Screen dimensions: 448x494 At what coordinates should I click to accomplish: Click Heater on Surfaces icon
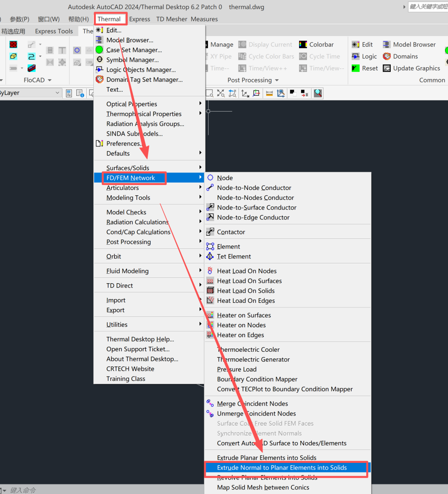point(210,315)
